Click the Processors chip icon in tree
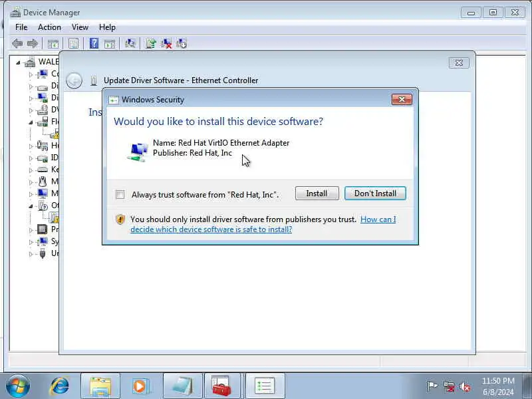Viewport: 532px width, 399px height. click(43, 229)
